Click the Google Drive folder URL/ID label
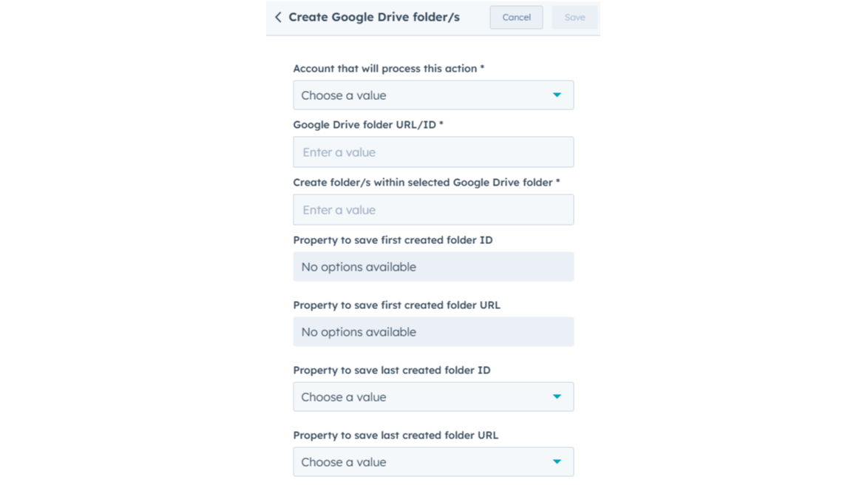Screen dimensions: 868x488 [x=368, y=125]
